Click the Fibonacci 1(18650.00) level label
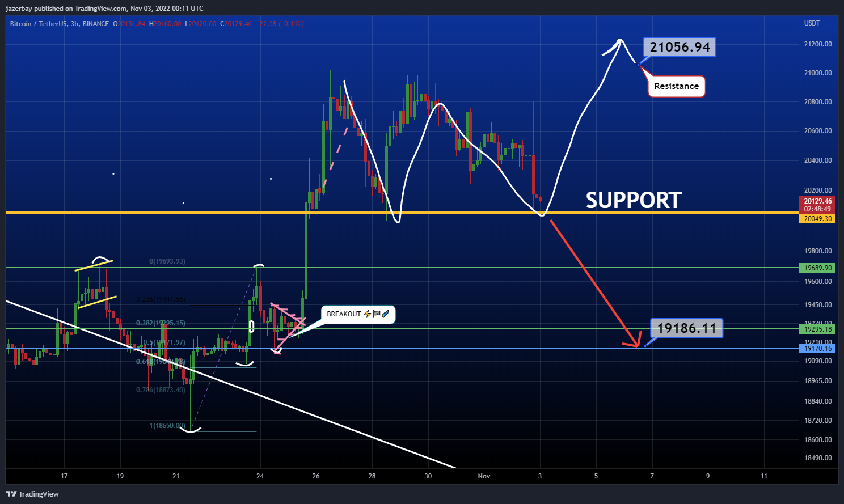The width and height of the screenshot is (844, 504). [x=167, y=426]
